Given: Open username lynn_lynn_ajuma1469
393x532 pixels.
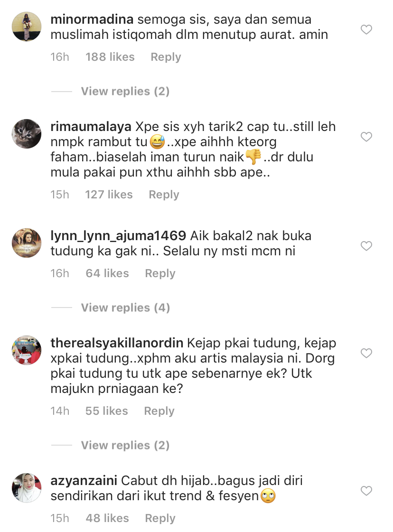Looking at the screenshot, I should click(x=118, y=236).
